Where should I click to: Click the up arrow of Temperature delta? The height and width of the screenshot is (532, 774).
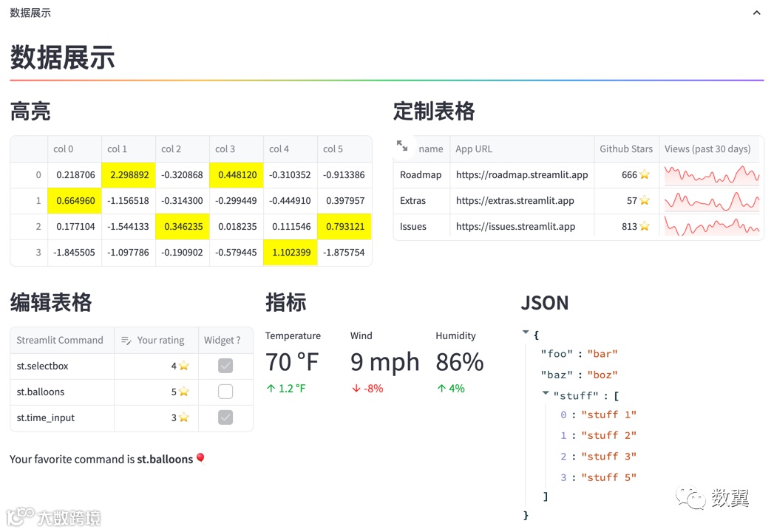[271, 389]
